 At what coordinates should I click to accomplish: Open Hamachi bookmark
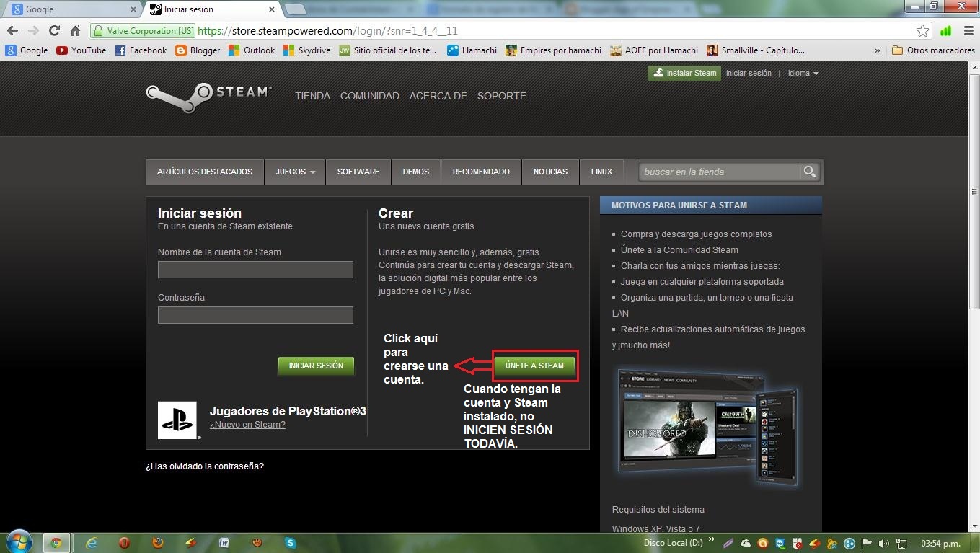click(x=472, y=50)
